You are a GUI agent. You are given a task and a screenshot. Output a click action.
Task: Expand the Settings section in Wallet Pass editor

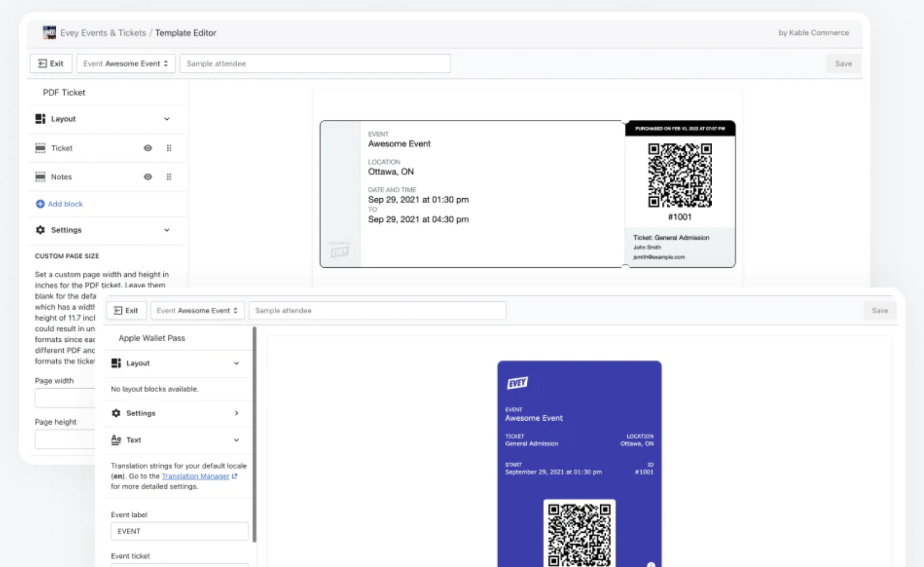pyautogui.click(x=237, y=413)
